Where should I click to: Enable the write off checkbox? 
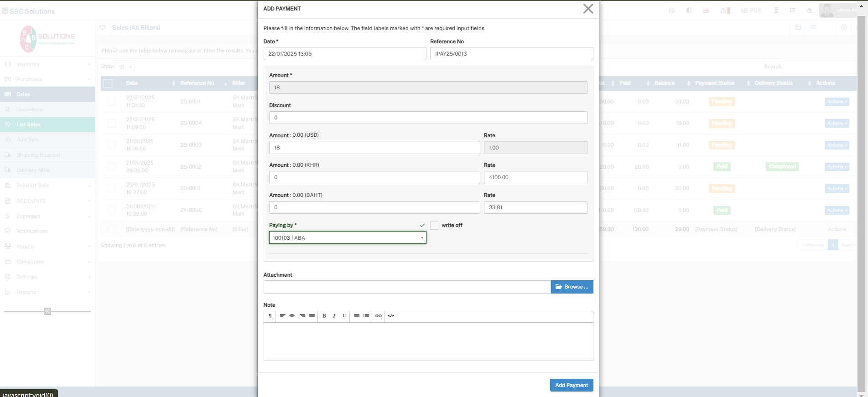[x=434, y=226]
